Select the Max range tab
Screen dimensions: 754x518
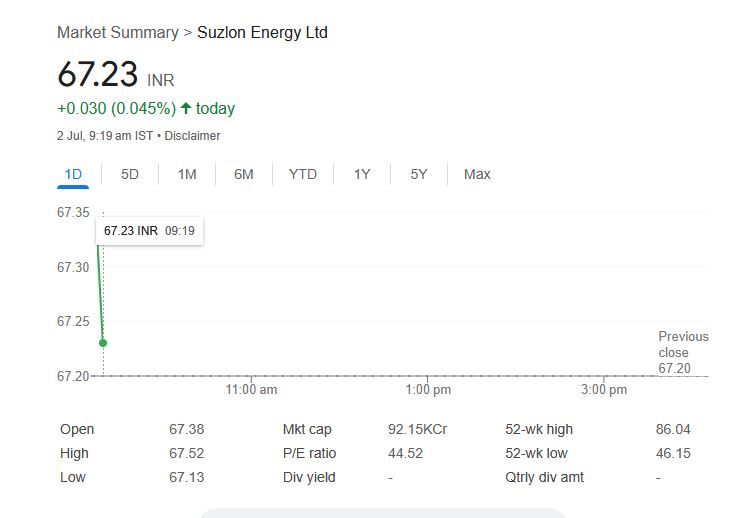[x=477, y=174]
